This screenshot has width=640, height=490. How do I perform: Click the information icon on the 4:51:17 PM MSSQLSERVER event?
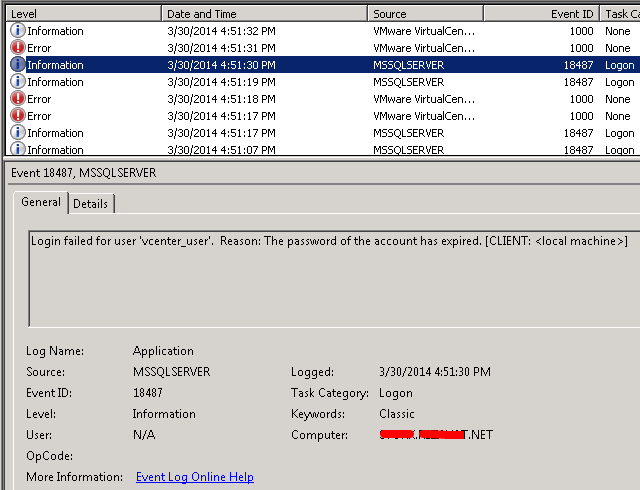point(18,133)
